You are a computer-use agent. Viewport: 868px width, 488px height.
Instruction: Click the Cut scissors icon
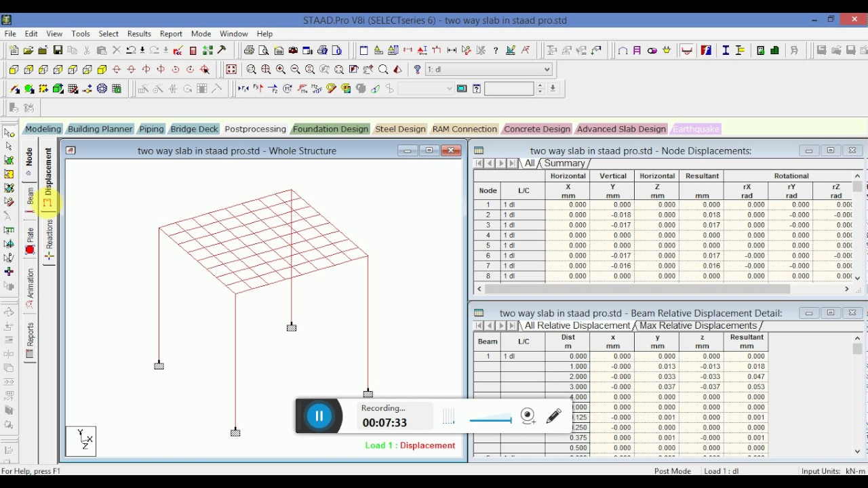coord(87,50)
